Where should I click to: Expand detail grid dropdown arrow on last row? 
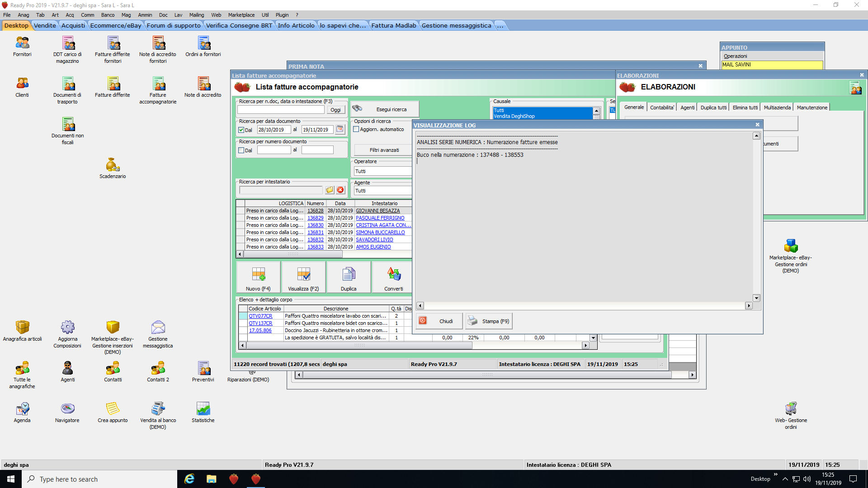click(x=593, y=338)
